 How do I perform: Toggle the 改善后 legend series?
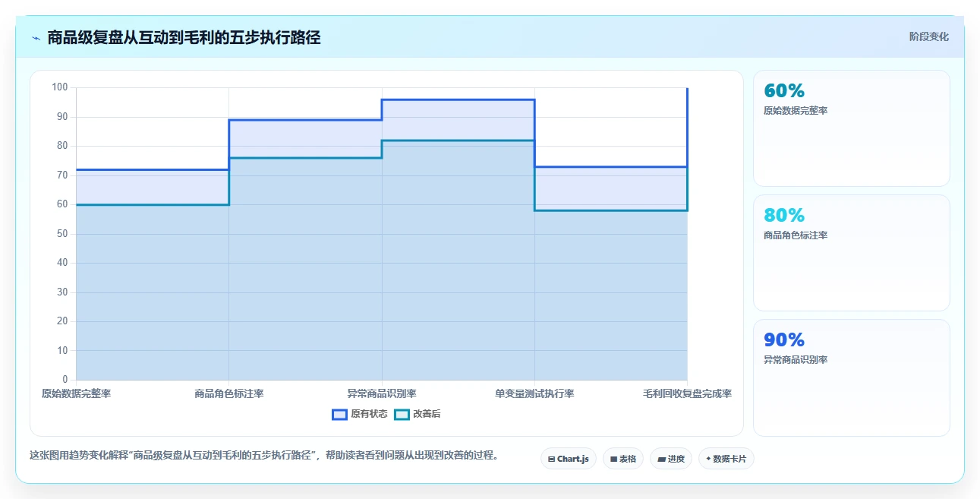point(418,414)
